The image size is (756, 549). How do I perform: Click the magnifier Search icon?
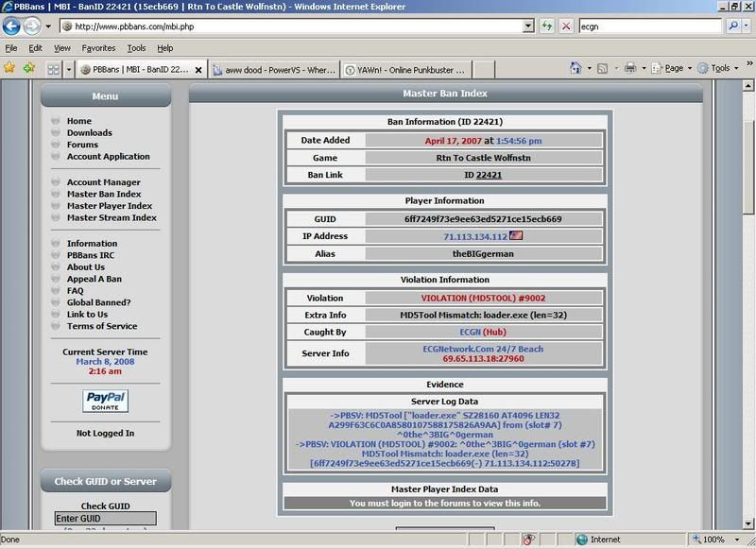pos(733,26)
